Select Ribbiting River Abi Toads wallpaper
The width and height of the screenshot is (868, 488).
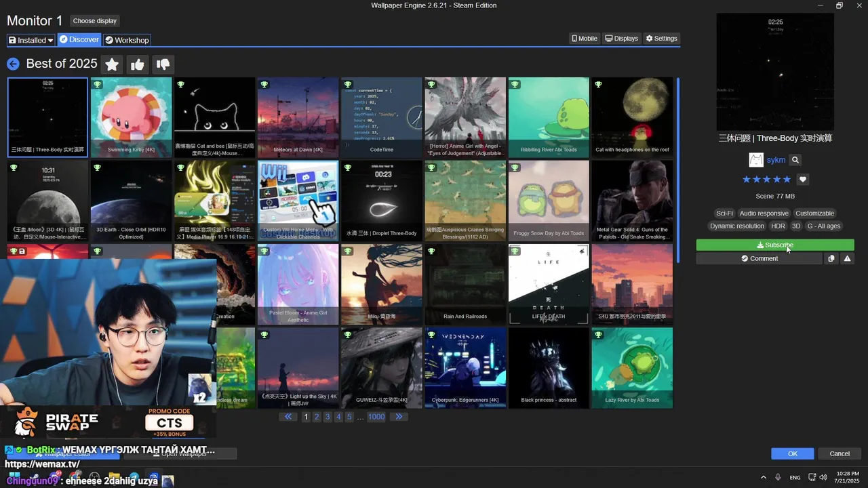[549, 117]
